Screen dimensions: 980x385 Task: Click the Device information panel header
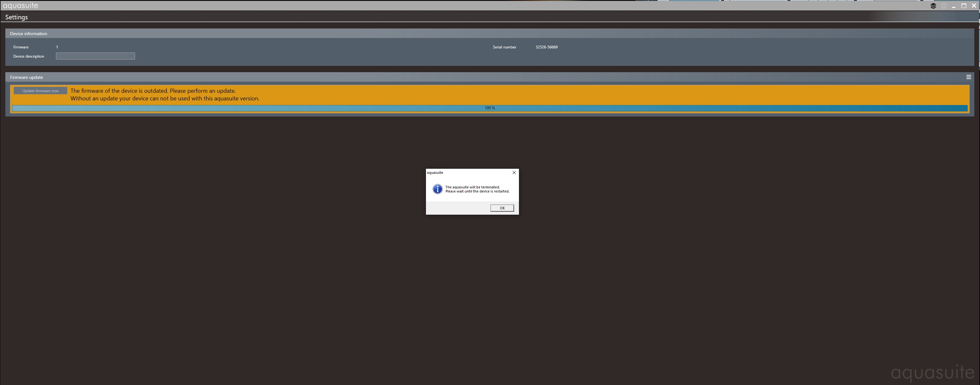coord(28,34)
